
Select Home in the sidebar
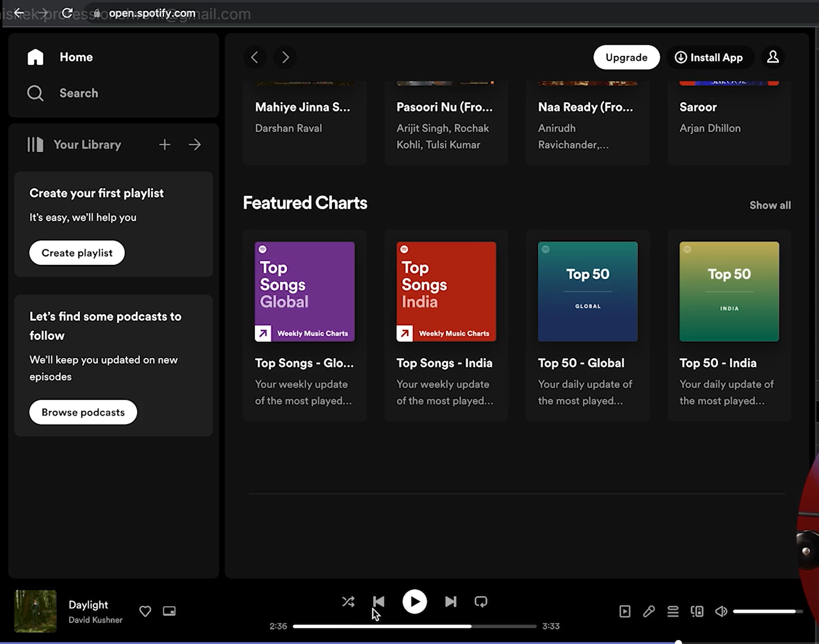pos(76,57)
